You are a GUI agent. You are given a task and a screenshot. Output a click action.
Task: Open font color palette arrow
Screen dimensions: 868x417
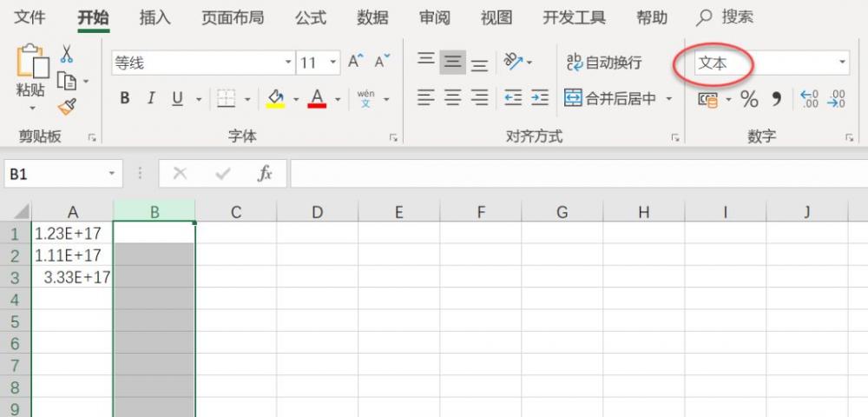coord(338,100)
